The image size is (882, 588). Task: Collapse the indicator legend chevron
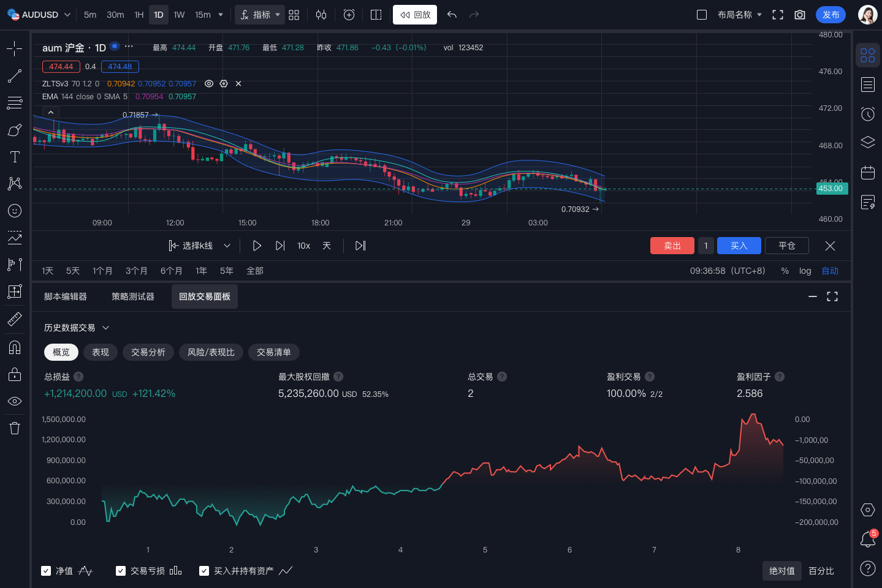(51, 113)
